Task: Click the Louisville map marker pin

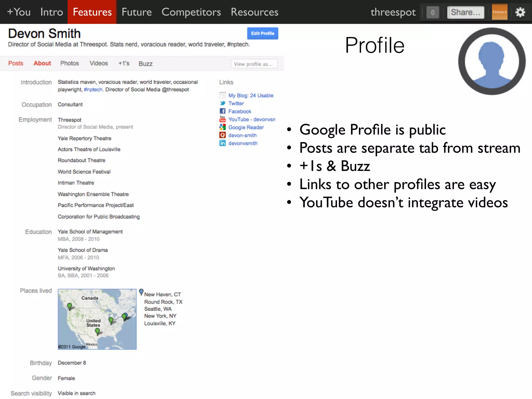Action: click(111, 321)
